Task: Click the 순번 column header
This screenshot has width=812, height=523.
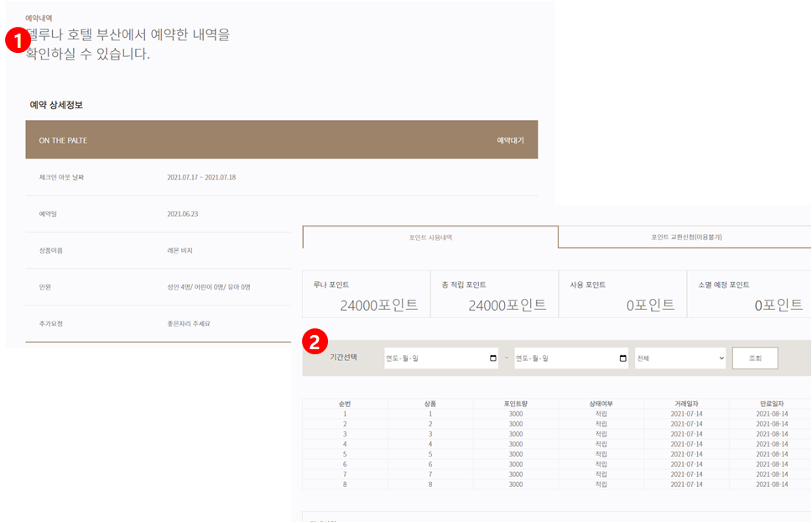Action: point(345,404)
